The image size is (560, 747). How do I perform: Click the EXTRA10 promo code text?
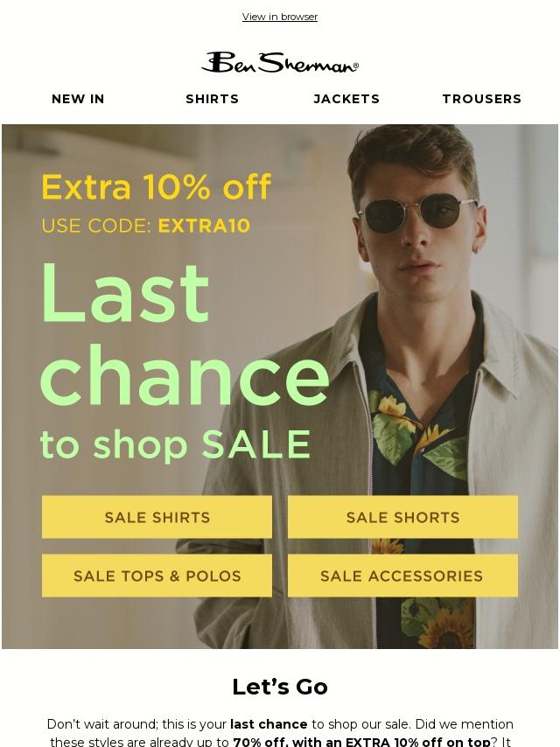point(204,226)
